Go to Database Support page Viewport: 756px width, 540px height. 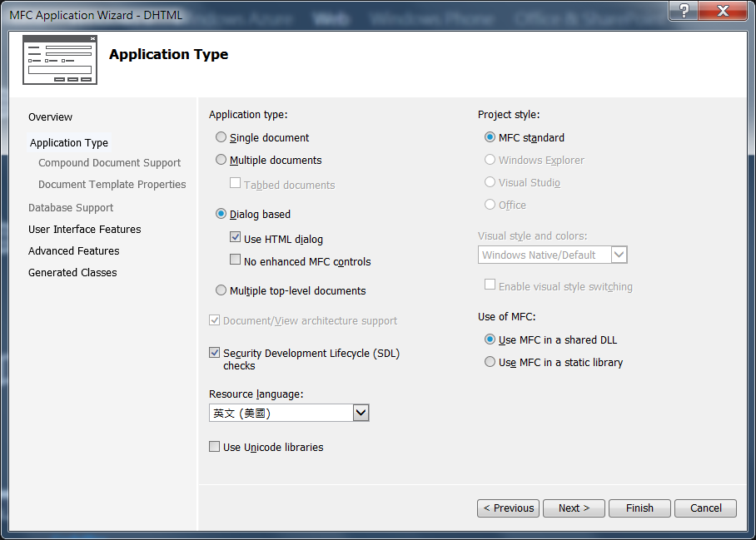pyautogui.click(x=71, y=208)
